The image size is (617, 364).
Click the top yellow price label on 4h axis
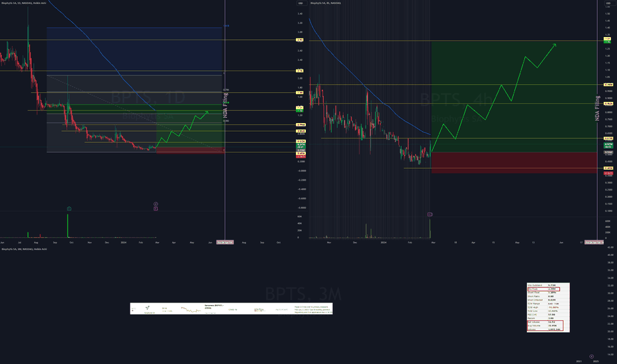(x=608, y=38)
